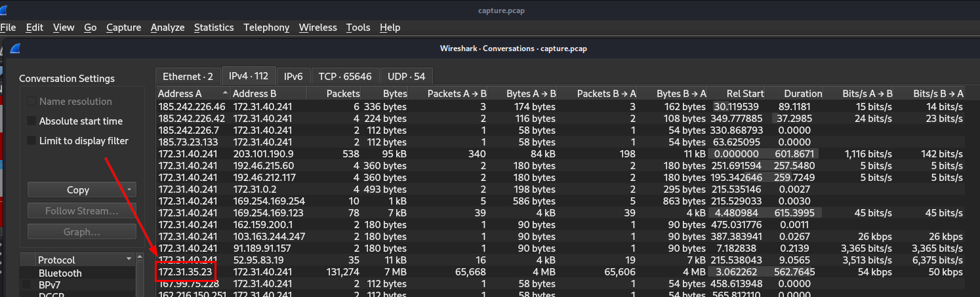Click the Protocol column header sort arrow
The height and width of the screenshot is (297, 980).
click(x=129, y=260)
